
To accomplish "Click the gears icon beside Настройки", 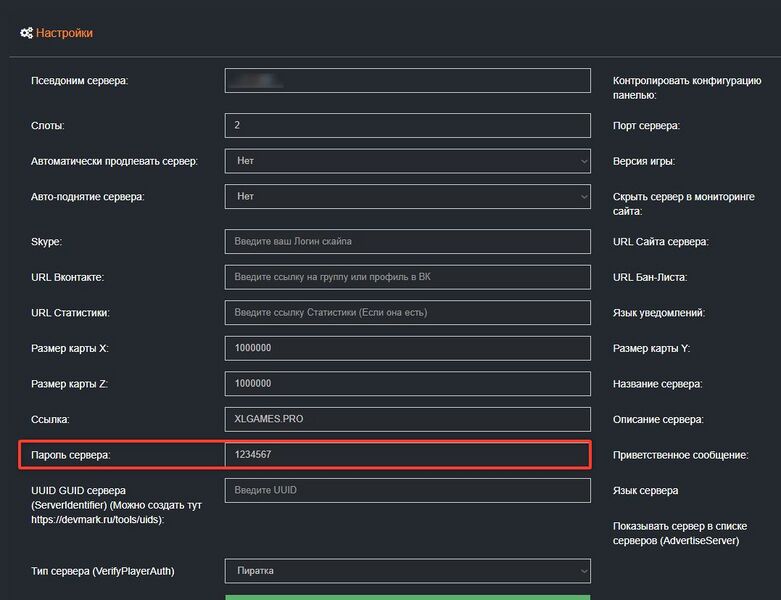I will (26, 33).
